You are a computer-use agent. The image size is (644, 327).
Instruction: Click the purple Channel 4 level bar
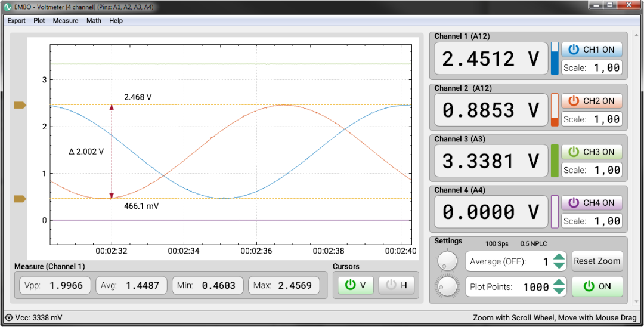click(x=555, y=212)
